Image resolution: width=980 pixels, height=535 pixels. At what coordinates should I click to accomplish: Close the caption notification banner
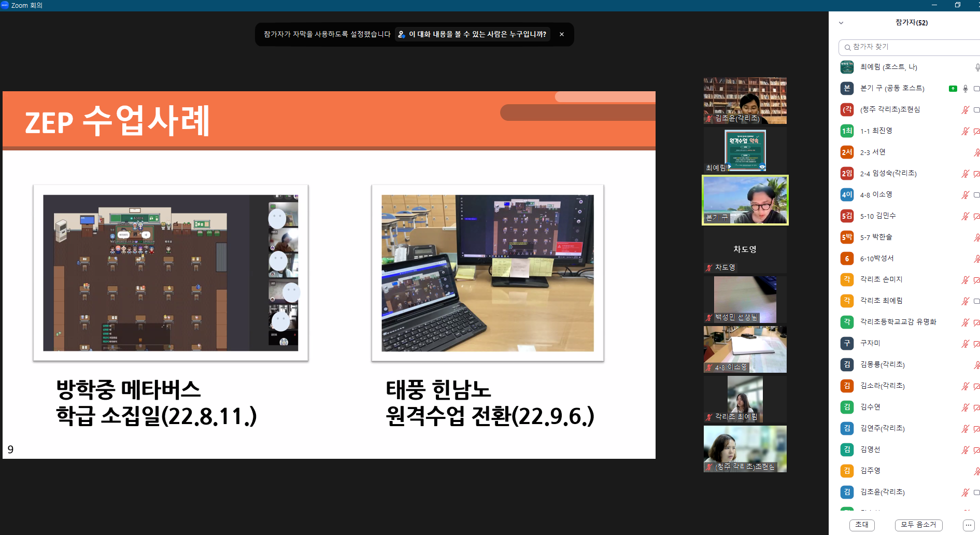click(x=562, y=34)
